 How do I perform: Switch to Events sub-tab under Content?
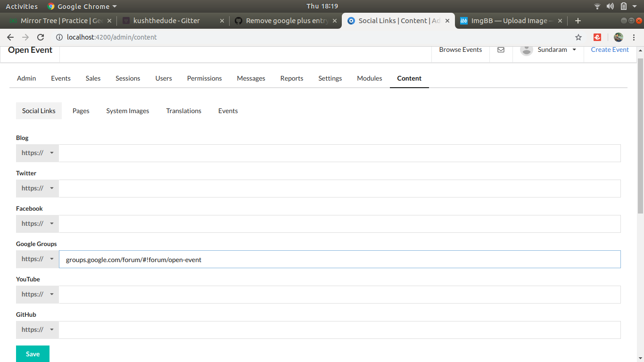228,111
